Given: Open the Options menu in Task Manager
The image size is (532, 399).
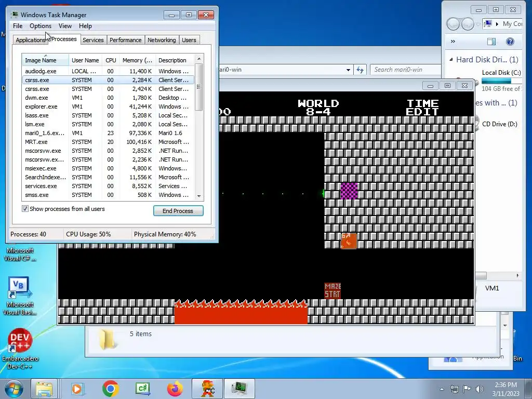Looking at the screenshot, I should click(41, 26).
